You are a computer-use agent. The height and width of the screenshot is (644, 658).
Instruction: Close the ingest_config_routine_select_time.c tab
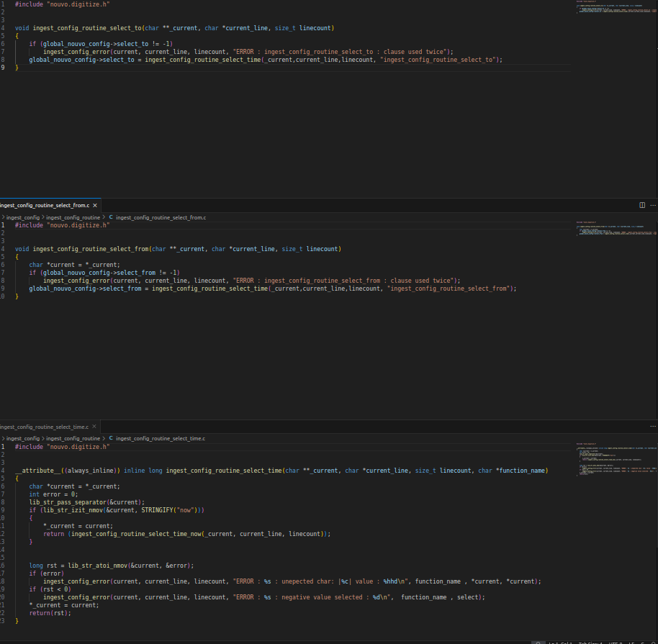94,427
